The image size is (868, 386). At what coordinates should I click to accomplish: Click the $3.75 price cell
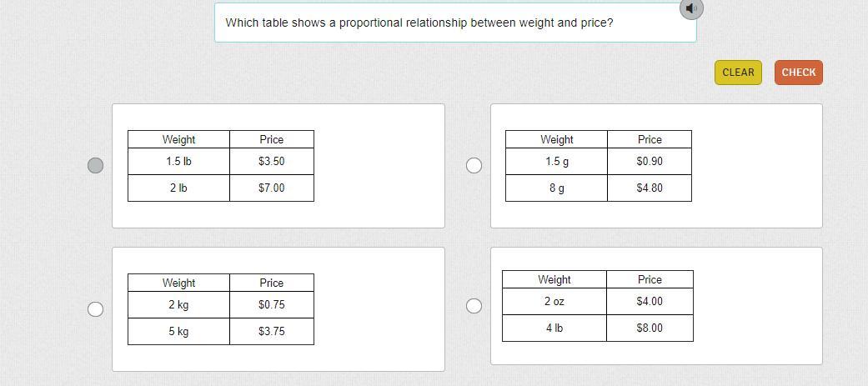[x=272, y=331]
